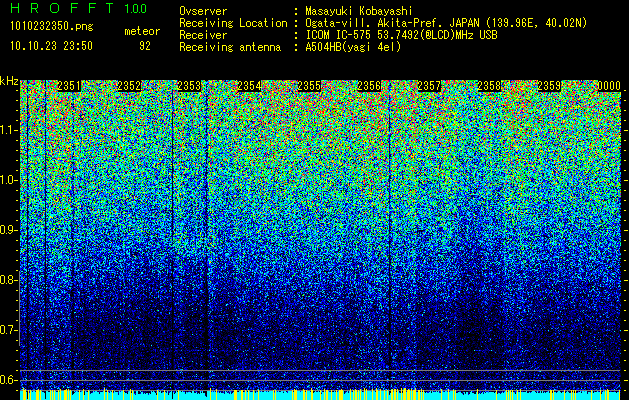Click the 0.7 frequency axis label
Viewport: 629px width, 400px height.
click(x=8, y=330)
